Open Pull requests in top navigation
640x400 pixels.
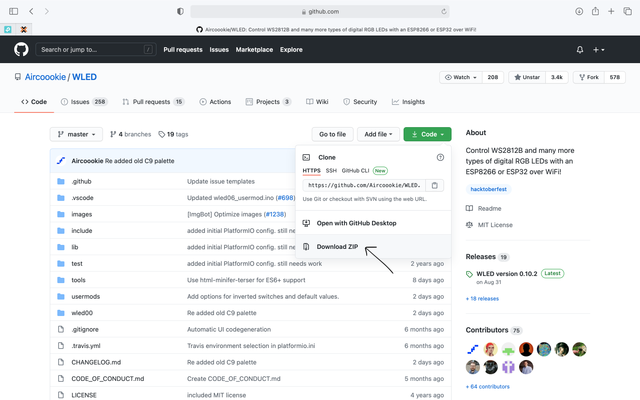(x=183, y=49)
